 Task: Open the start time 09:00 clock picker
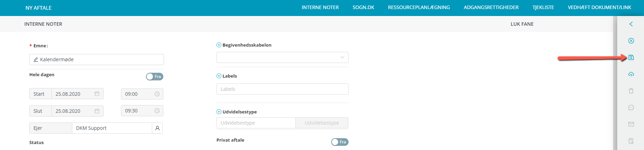[x=157, y=94]
